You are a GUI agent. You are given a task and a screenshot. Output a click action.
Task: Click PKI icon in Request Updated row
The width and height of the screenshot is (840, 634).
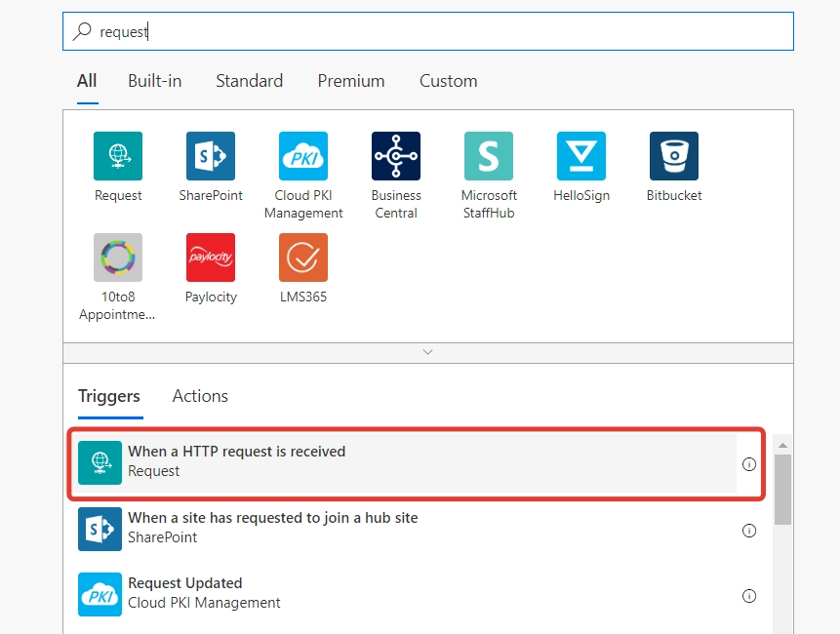point(100,594)
